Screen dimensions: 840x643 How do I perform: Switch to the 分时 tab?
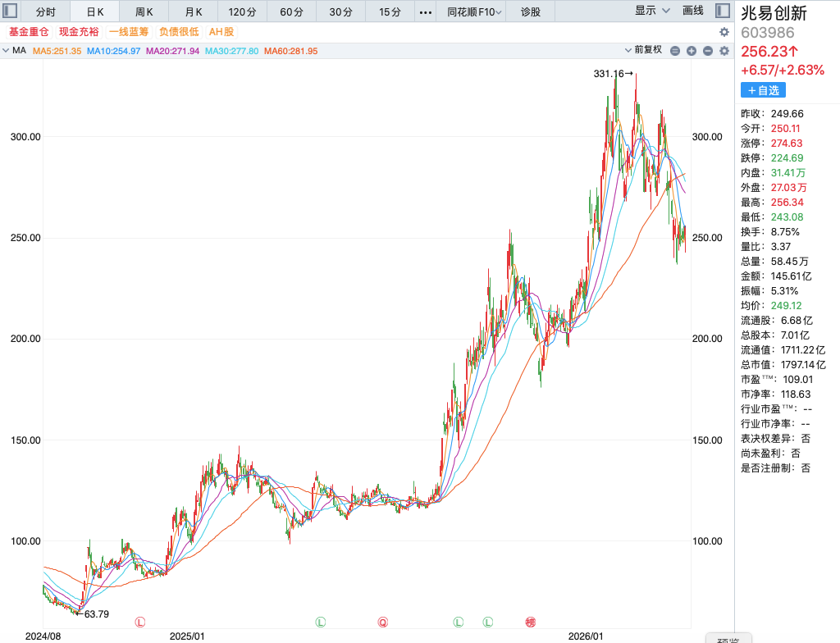(x=46, y=12)
